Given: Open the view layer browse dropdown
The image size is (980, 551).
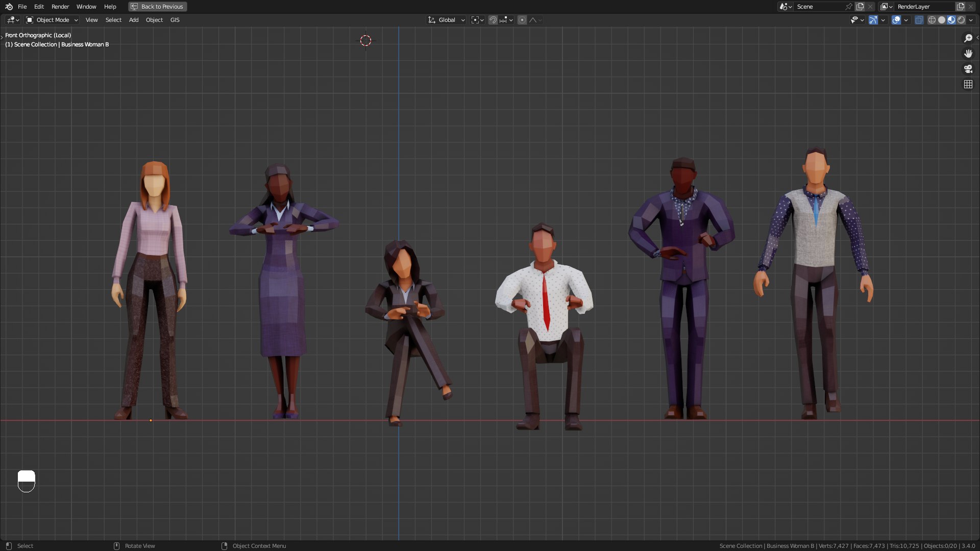Looking at the screenshot, I should (886, 7).
